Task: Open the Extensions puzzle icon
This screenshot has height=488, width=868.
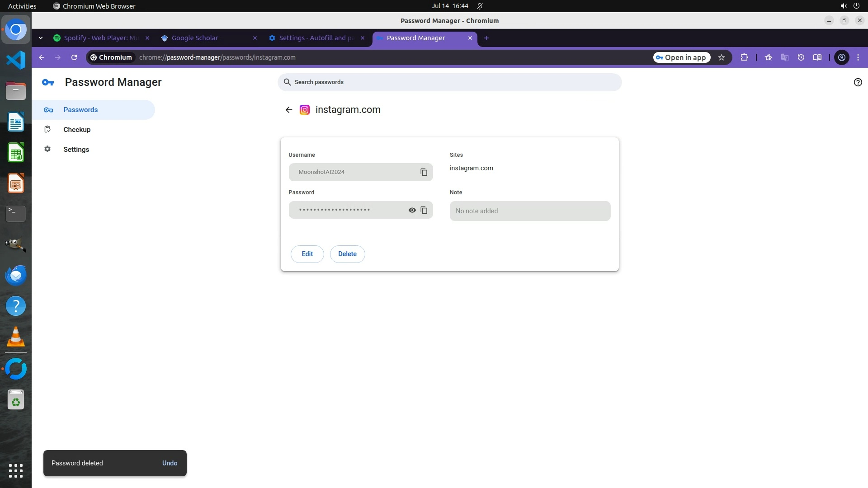Action: (744, 57)
